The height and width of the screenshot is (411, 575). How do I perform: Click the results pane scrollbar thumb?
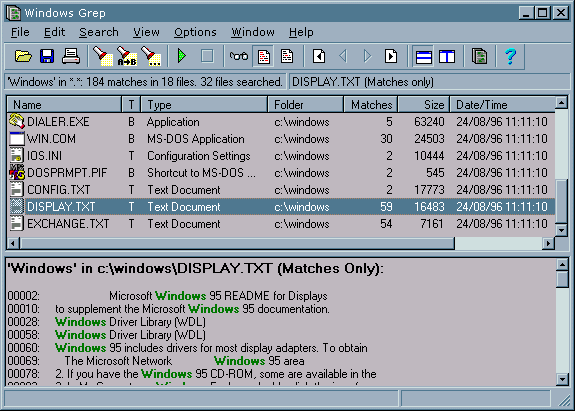click(x=562, y=279)
